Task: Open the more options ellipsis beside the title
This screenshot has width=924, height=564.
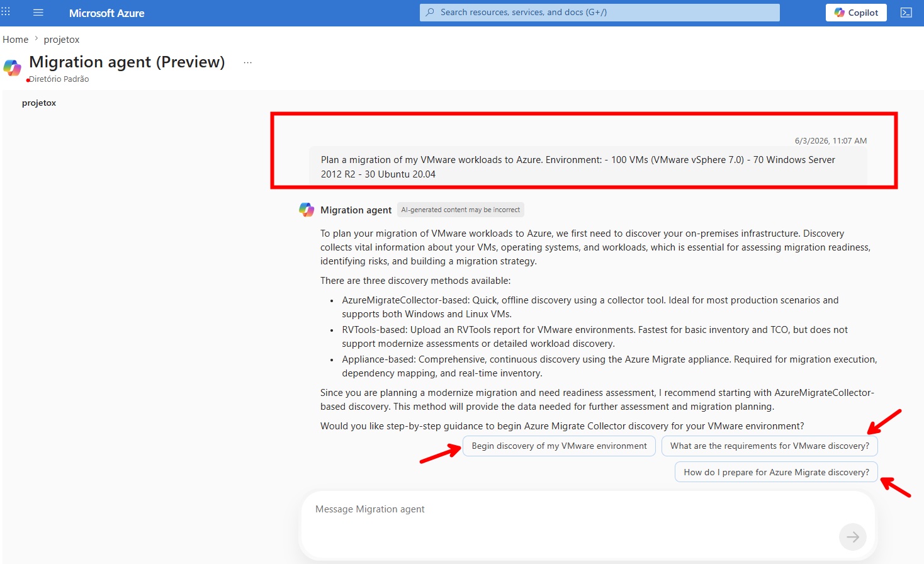Action: (248, 62)
